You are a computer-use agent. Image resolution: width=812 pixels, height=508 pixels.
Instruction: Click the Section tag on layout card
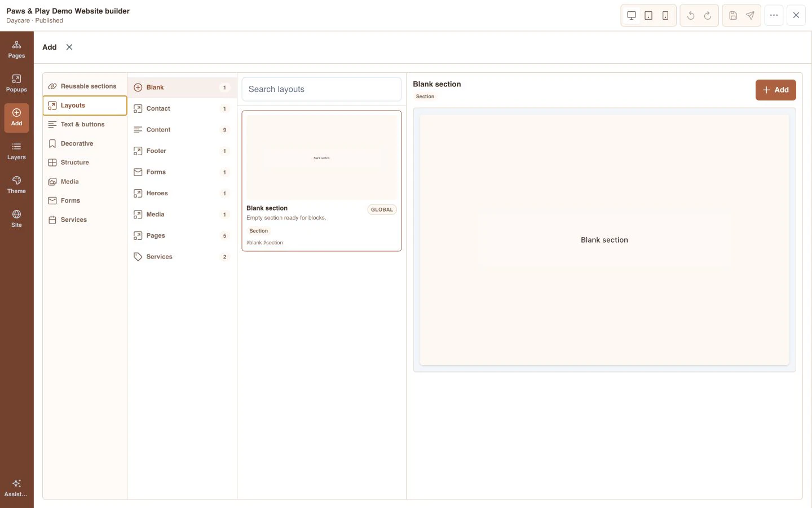coord(259,231)
